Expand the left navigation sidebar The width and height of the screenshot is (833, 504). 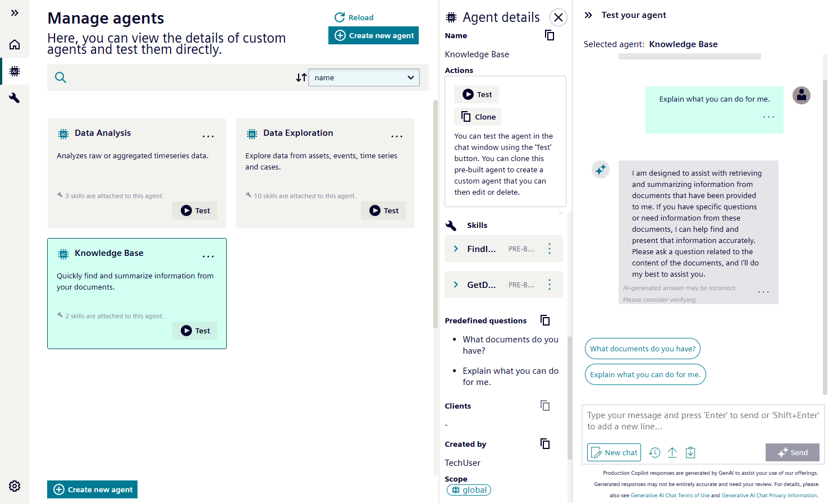[15, 13]
